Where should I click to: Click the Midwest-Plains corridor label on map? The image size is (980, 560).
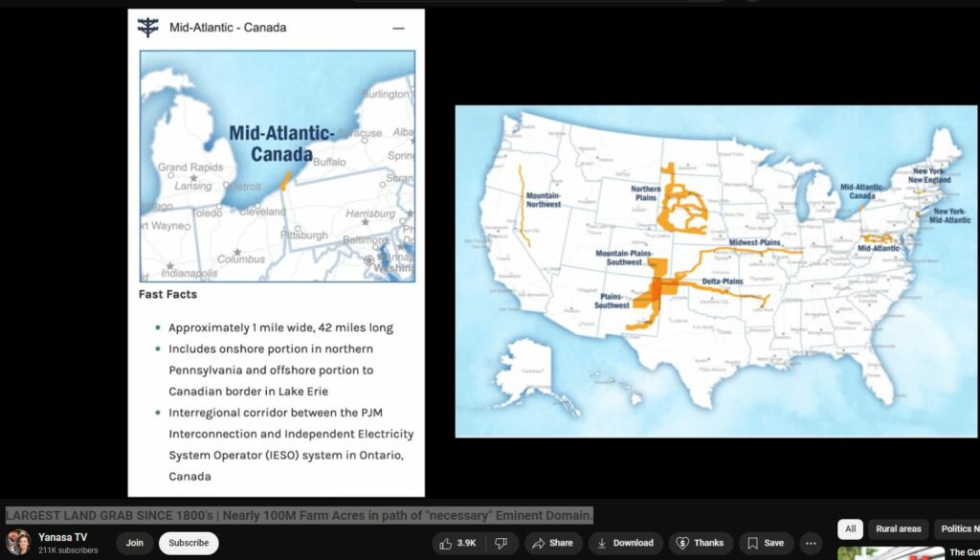[754, 242]
